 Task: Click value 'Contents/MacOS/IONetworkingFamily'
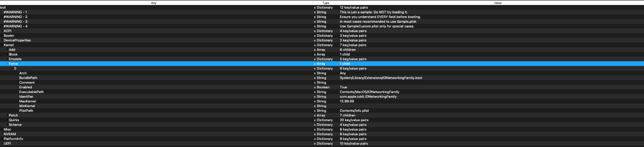[370, 92]
